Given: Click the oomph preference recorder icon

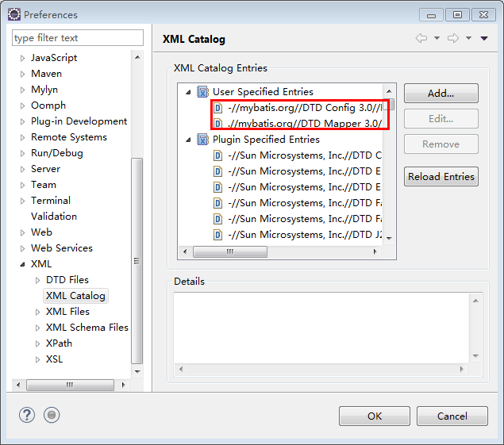Looking at the screenshot, I should 52,415.
